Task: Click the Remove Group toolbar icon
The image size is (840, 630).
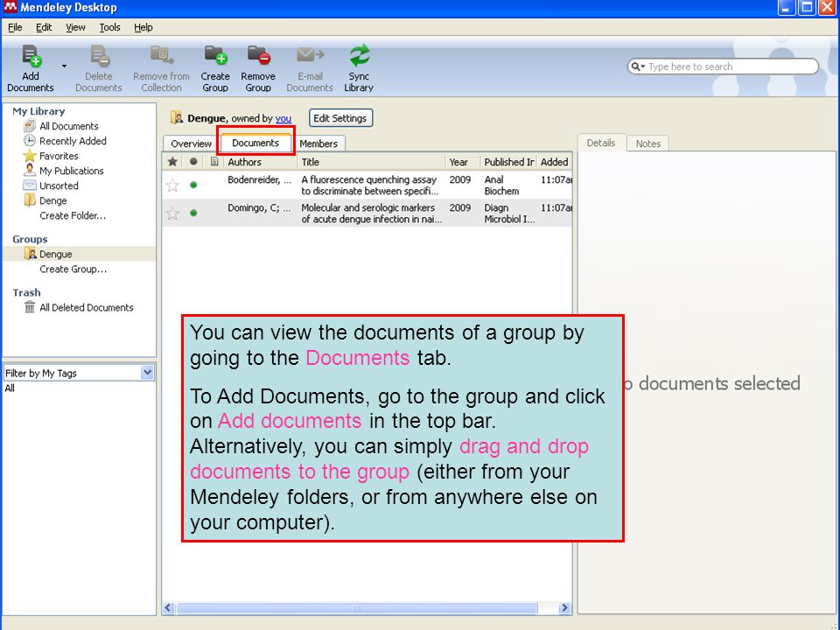Action: [x=258, y=55]
